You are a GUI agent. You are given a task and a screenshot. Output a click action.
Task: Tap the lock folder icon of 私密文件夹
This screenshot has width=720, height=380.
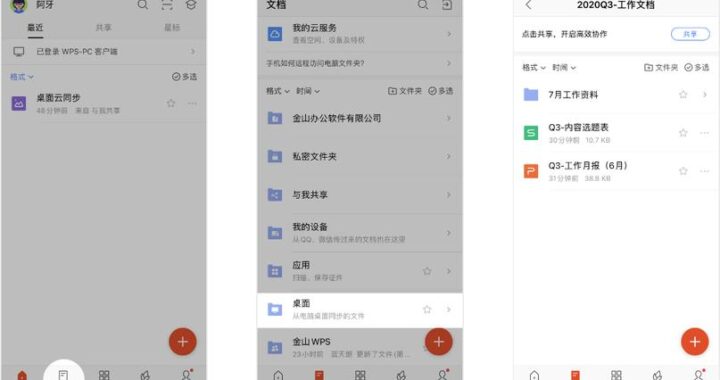tap(275, 156)
